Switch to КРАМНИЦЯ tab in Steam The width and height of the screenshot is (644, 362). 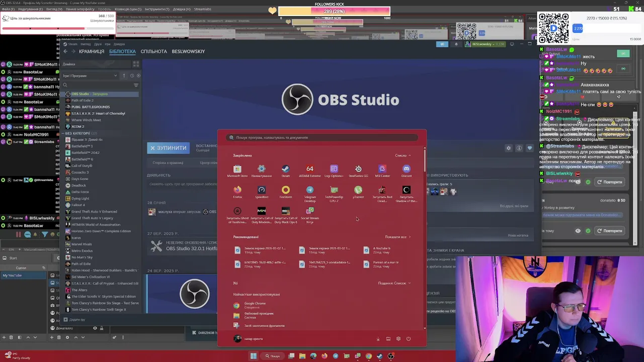[x=92, y=51]
